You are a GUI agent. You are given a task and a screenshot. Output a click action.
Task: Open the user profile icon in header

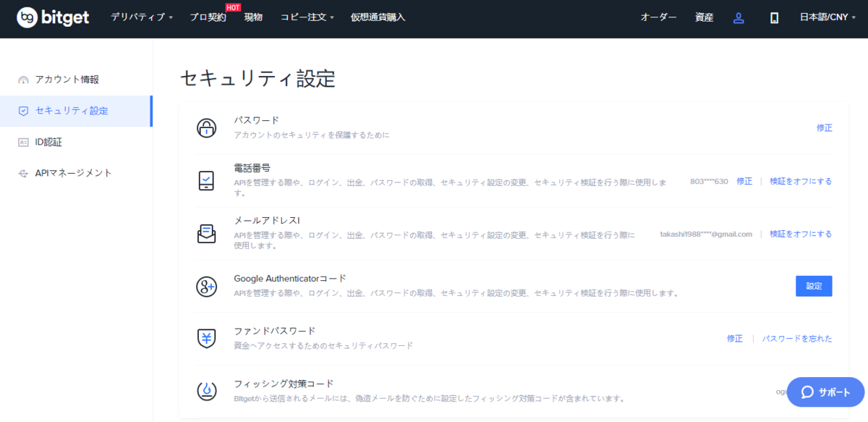tap(739, 18)
